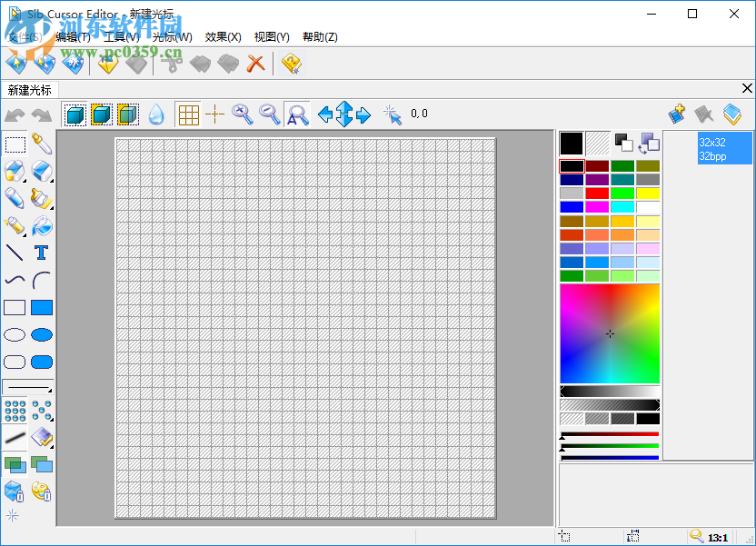
Task: Select the text tool
Action: click(x=40, y=253)
